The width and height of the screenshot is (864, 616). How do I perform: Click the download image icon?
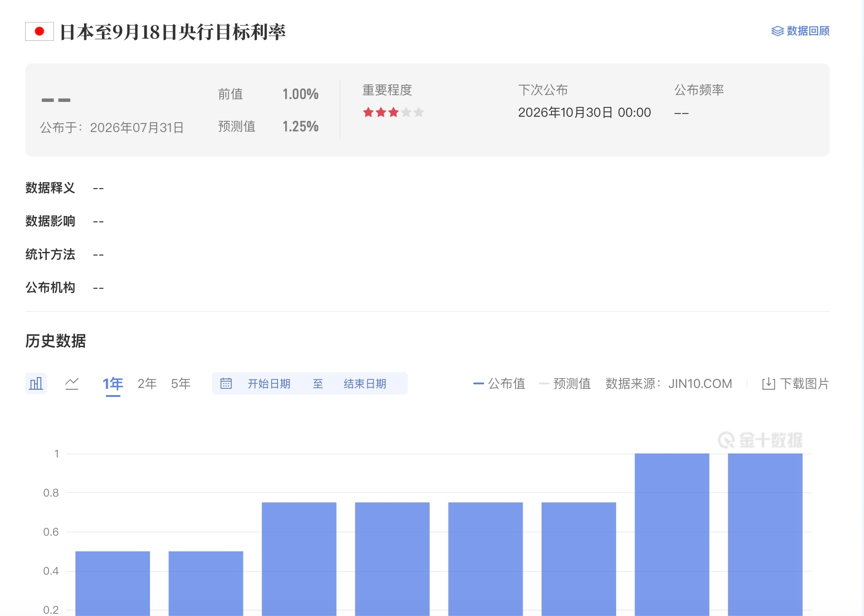[768, 383]
